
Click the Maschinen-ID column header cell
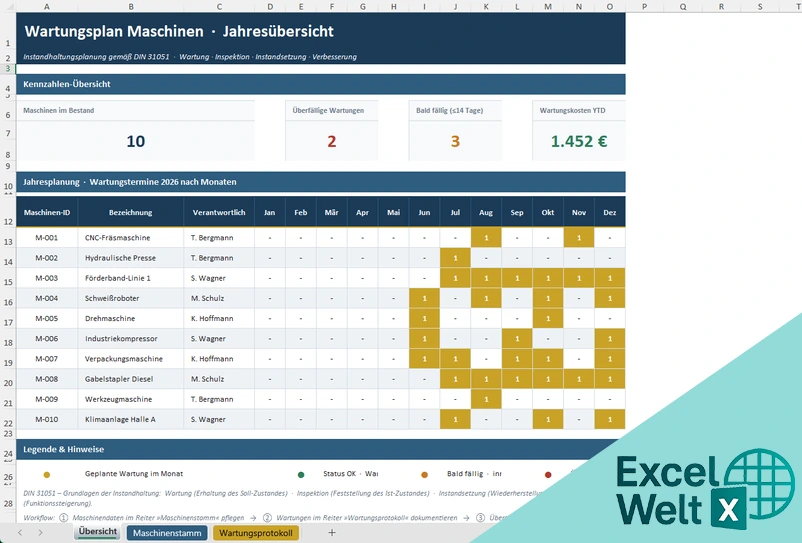click(47, 212)
